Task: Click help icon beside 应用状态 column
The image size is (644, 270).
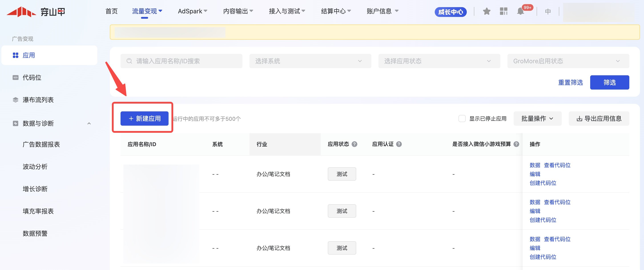Action: tap(354, 144)
